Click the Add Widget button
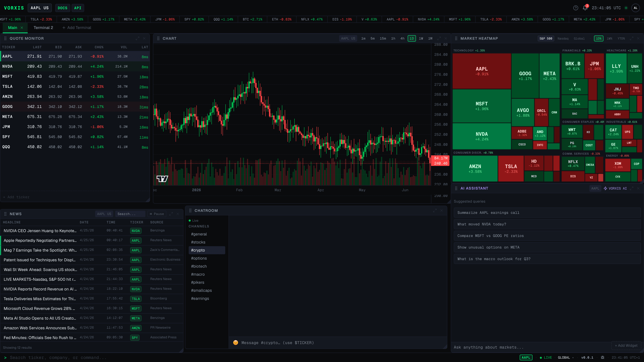Viewport: 644px width, 362px height. [626, 346]
